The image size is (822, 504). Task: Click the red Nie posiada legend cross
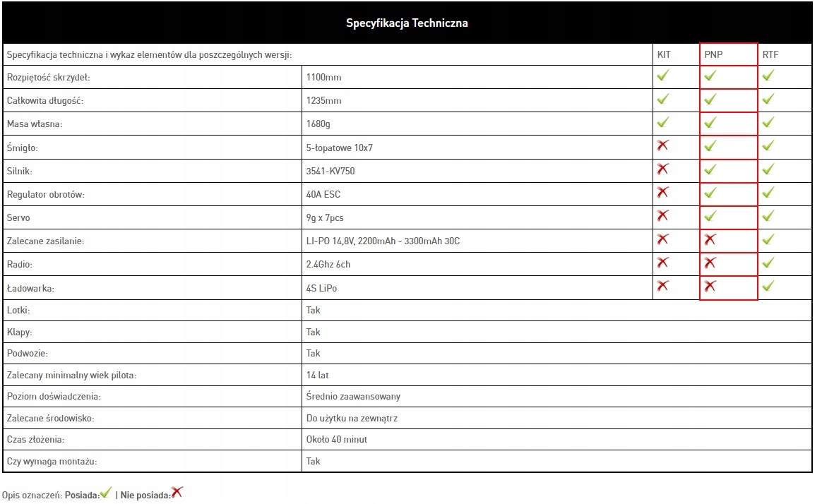177,493
